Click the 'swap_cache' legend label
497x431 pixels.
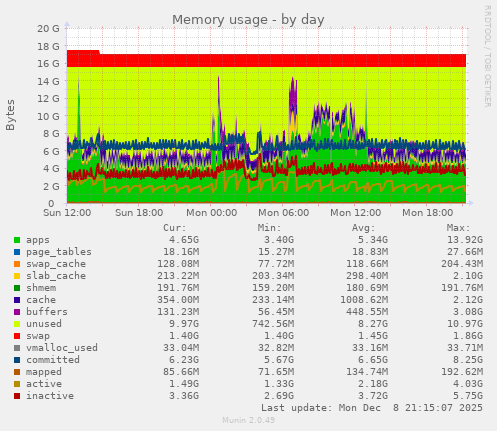pos(56,264)
